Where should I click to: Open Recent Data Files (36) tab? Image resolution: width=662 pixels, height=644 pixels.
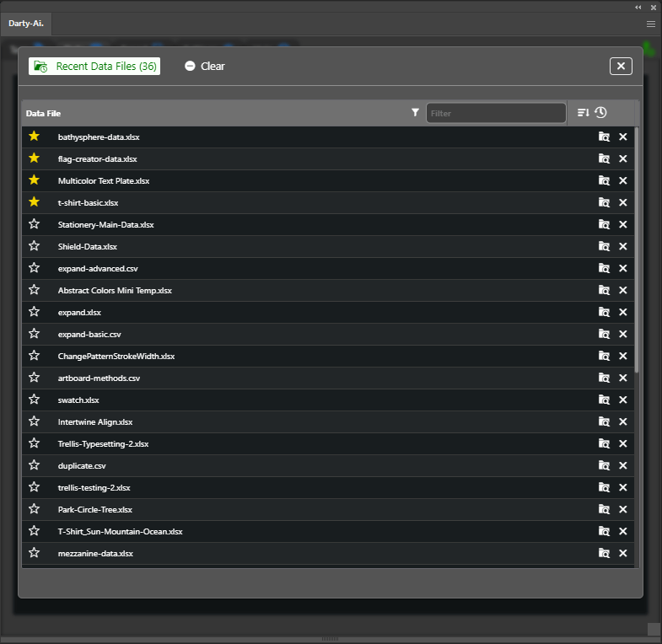tap(94, 66)
